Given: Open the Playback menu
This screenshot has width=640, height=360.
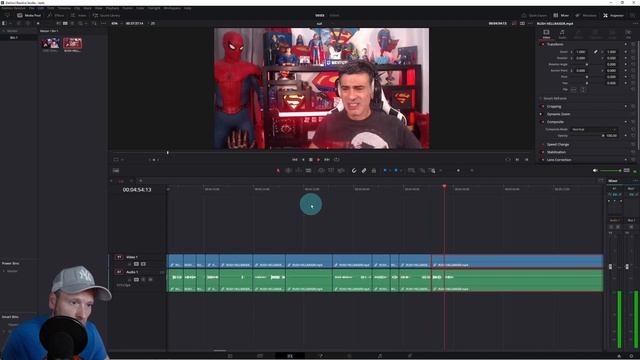Looking at the screenshot, I should pyautogui.click(x=113, y=8).
